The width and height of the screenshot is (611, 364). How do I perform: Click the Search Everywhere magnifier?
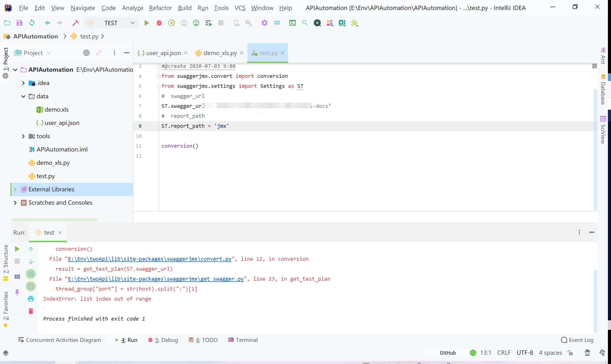[x=305, y=23]
